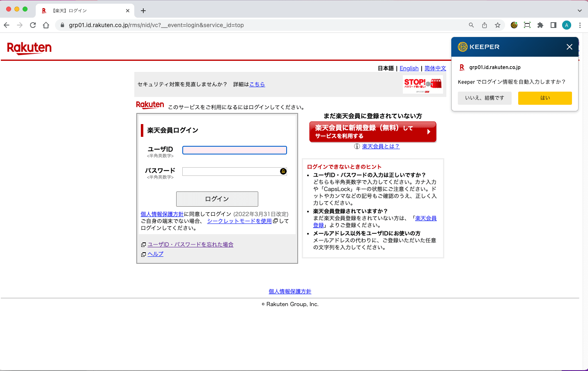The width and height of the screenshot is (588, 371).
Task: Click the Share page icon in address bar
Action: point(485,25)
